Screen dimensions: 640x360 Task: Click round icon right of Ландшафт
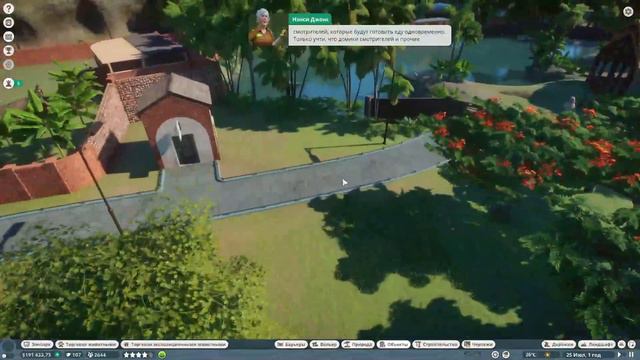click(622, 344)
